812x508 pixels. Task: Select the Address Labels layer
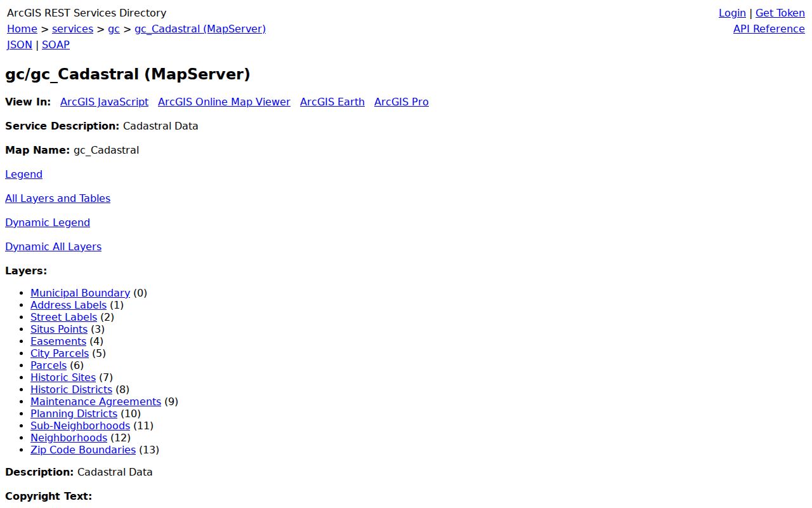point(69,305)
